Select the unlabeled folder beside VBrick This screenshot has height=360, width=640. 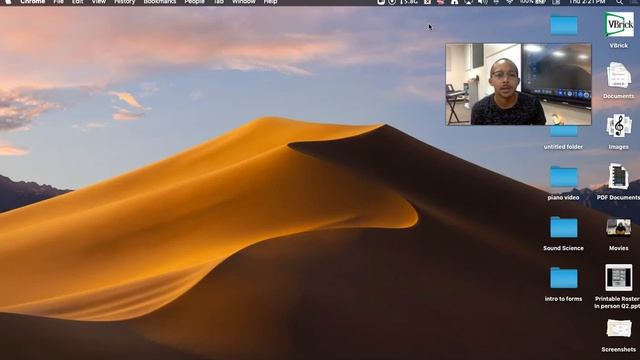click(564, 24)
